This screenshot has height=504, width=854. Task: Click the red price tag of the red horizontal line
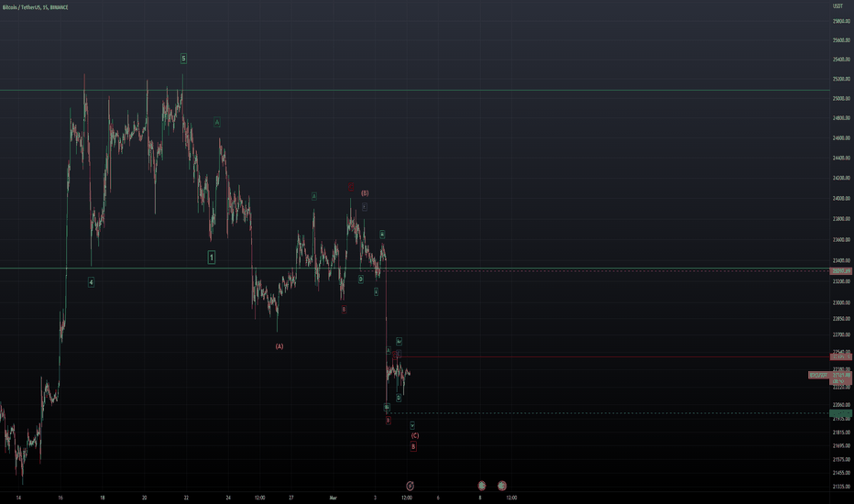pos(841,356)
